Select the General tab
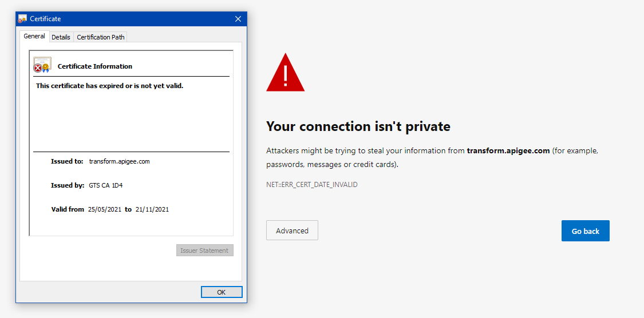This screenshot has height=318, width=644. pos(34,36)
